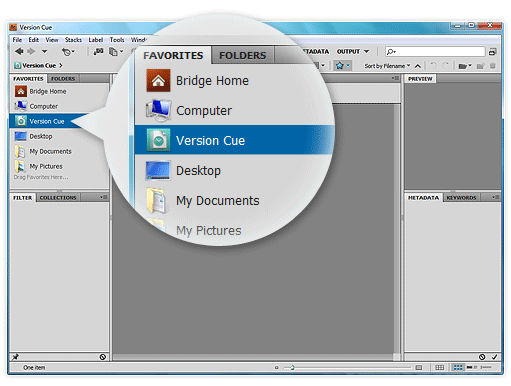Open the recent file folder icon dropdown
The image size is (511, 386).
pos(465,66)
